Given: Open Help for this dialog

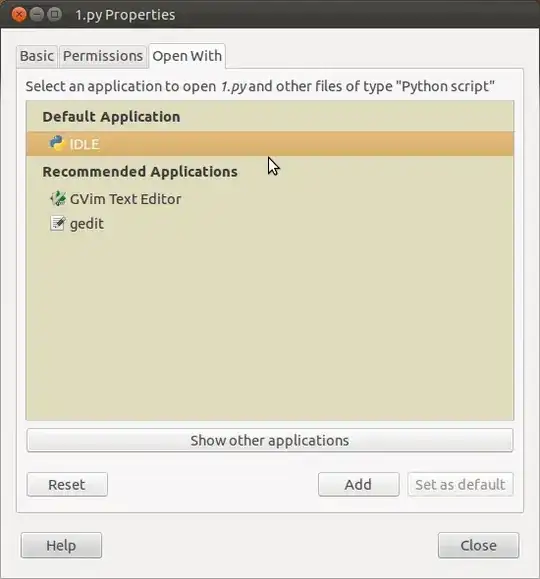Looking at the screenshot, I should click(61, 545).
